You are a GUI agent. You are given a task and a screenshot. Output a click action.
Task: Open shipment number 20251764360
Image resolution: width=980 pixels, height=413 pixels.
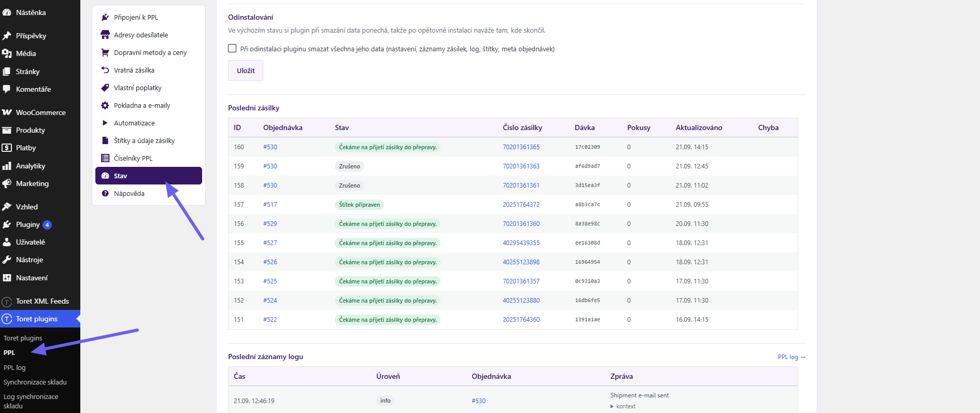point(521,320)
